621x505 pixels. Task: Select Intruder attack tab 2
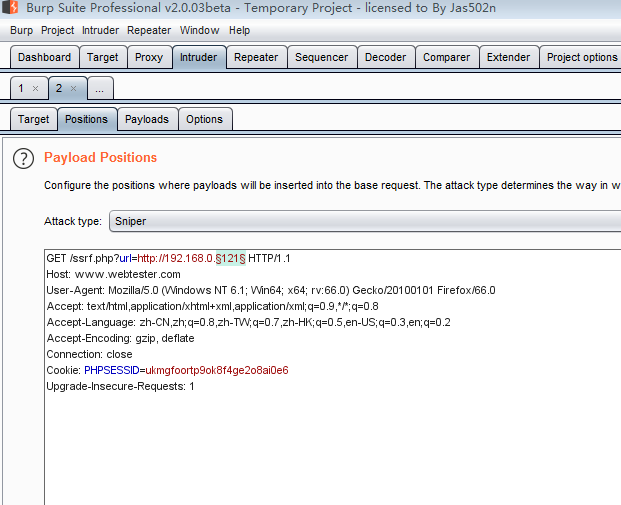(59, 88)
